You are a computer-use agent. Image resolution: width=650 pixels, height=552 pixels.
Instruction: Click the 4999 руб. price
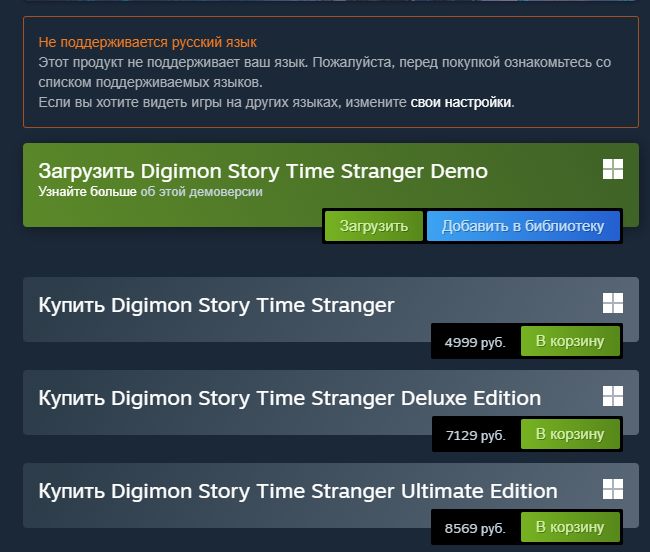point(475,342)
